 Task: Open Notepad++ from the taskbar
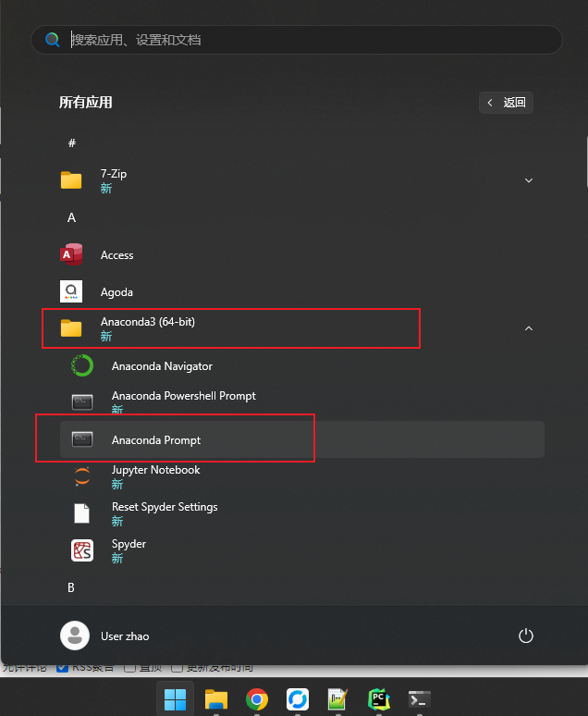[337, 699]
